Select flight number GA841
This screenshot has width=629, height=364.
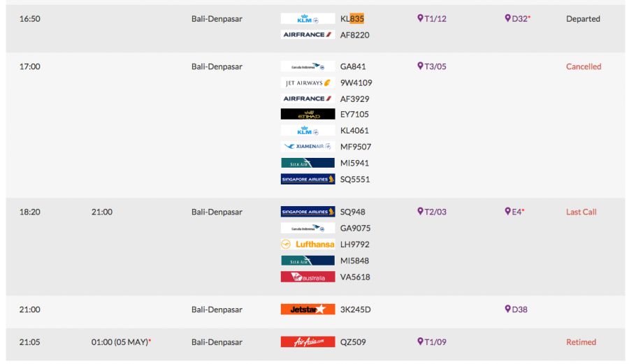click(353, 66)
